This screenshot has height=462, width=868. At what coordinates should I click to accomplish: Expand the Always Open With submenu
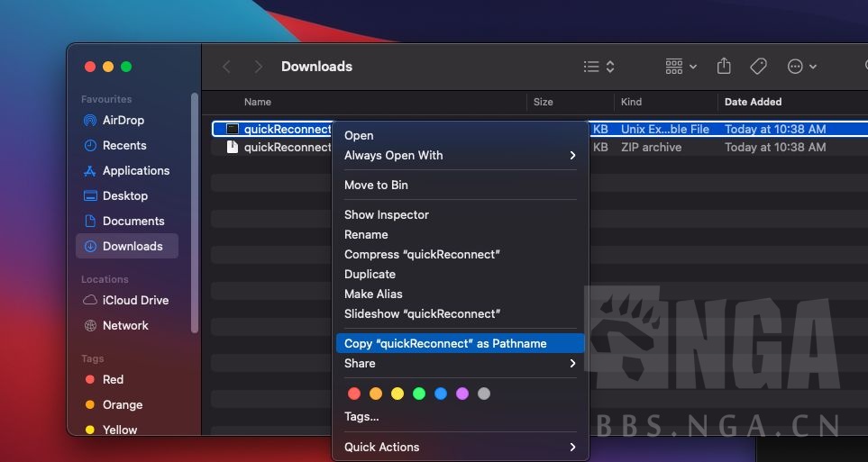[460, 155]
